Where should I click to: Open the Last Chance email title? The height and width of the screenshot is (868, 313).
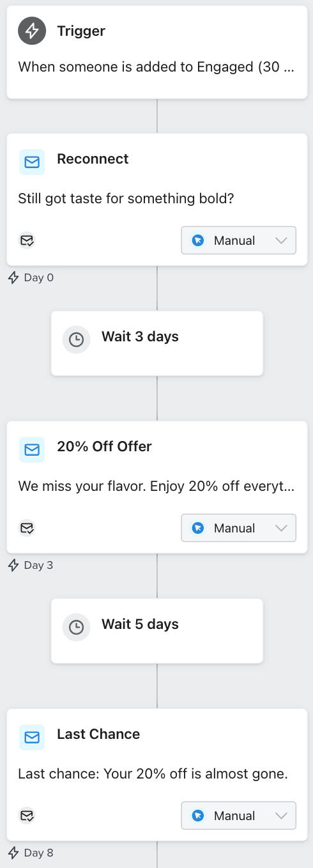click(98, 734)
